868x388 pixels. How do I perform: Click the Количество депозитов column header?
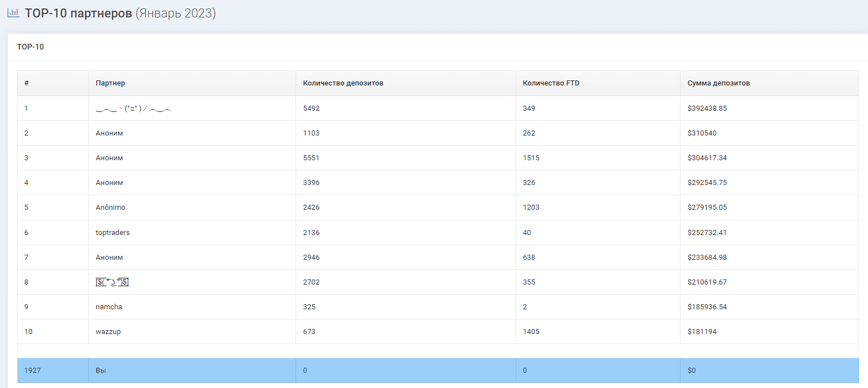click(343, 83)
